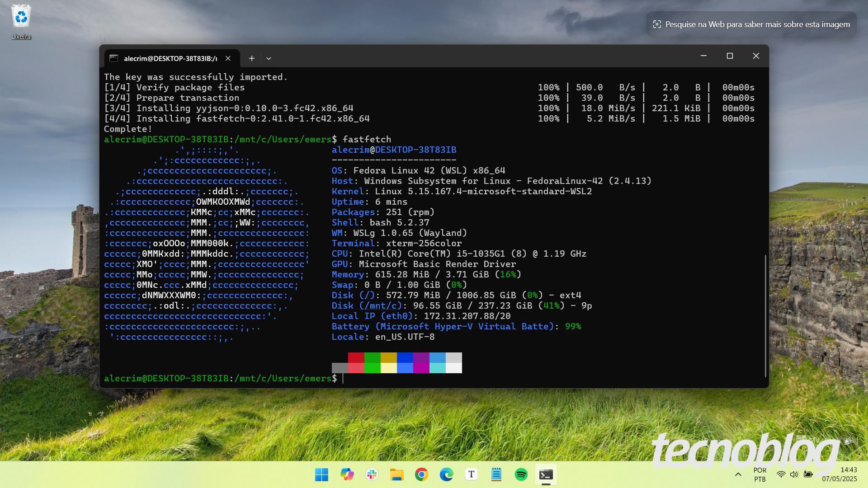The width and height of the screenshot is (868, 488).
Task: Open the Windows Start menu
Action: tap(321, 475)
